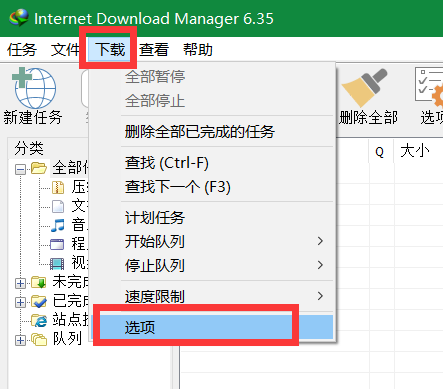Click the greyed 全部停止 menu entry

pyautogui.click(x=213, y=101)
